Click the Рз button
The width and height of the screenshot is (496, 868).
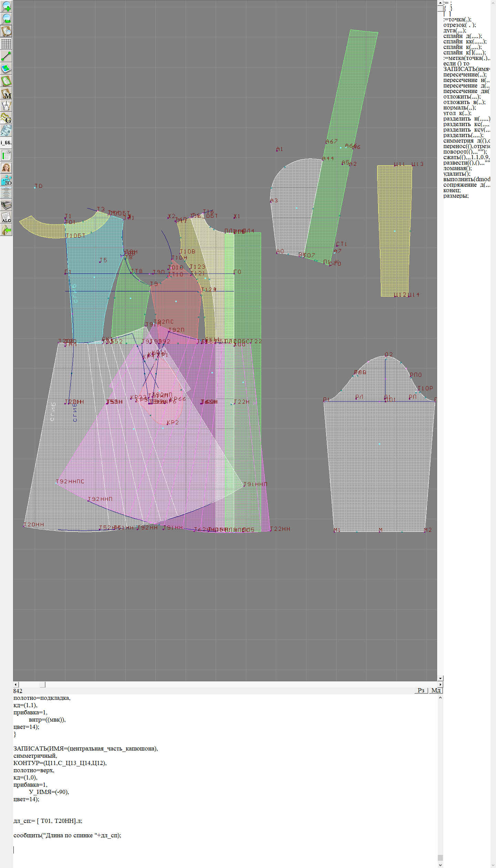[x=421, y=690]
